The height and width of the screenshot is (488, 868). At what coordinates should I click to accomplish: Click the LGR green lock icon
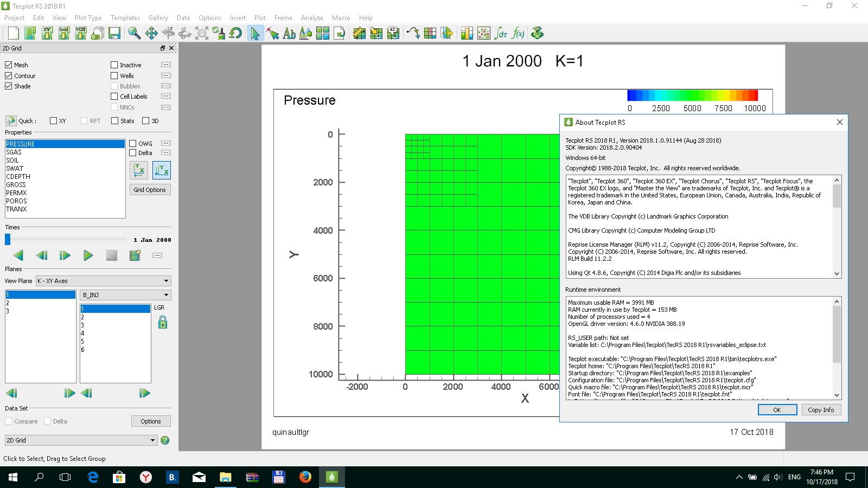click(162, 323)
